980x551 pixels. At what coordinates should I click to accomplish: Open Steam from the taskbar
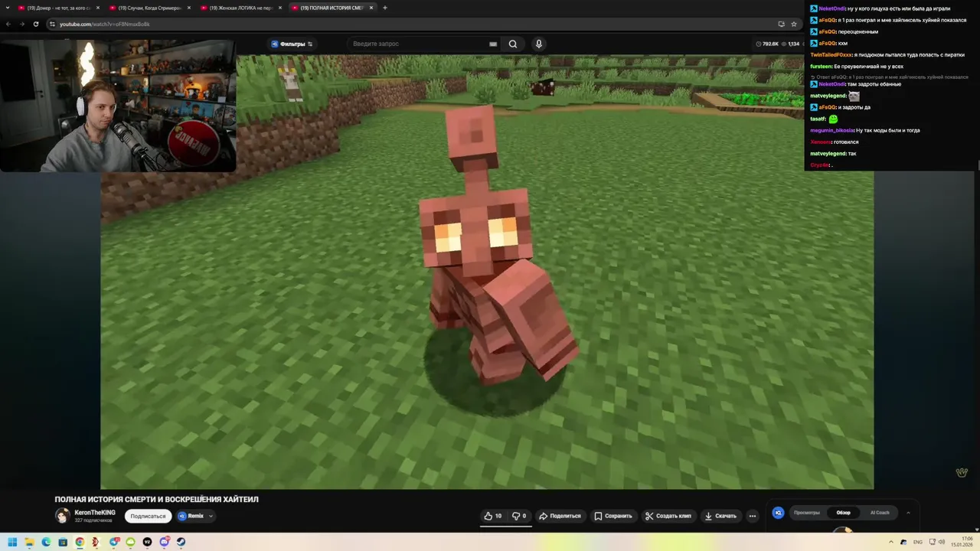click(181, 542)
